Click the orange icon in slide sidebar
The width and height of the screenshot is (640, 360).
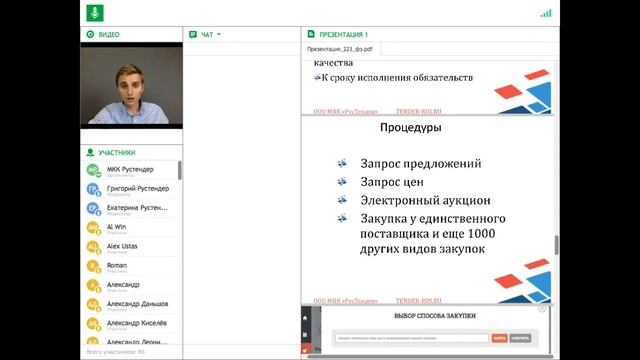coord(305,349)
